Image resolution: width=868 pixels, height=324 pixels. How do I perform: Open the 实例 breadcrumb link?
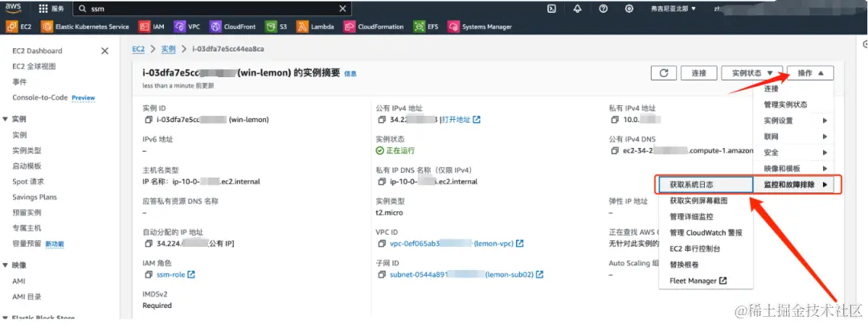(x=168, y=49)
